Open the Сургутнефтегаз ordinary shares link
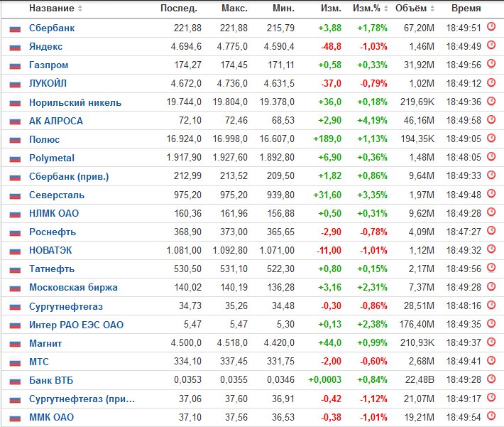504x427 pixels. tap(66, 306)
